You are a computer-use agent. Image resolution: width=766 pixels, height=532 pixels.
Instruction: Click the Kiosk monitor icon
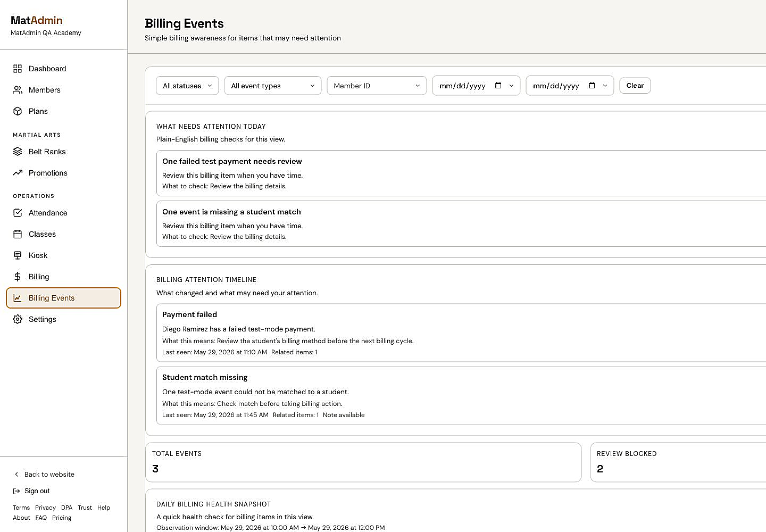(x=18, y=255)
